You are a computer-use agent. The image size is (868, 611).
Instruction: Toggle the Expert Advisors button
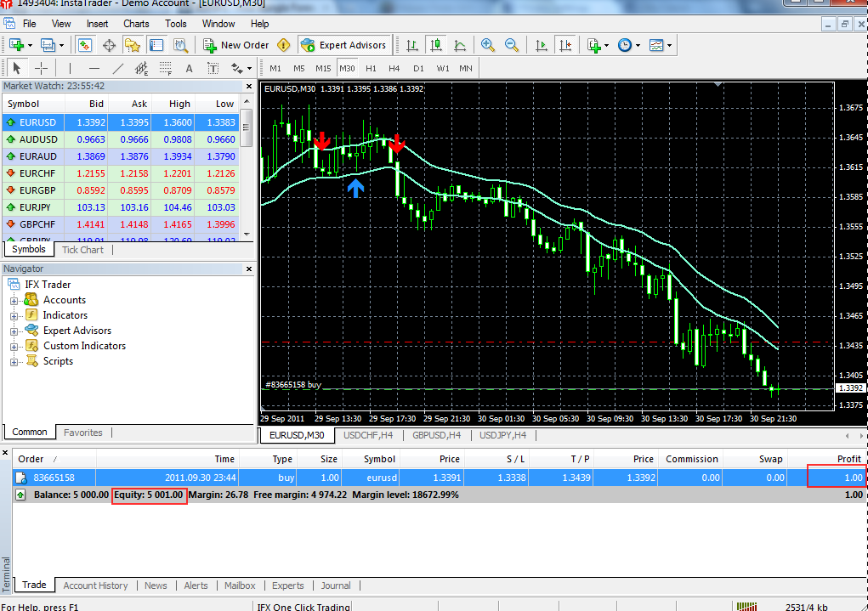[344, 45]
